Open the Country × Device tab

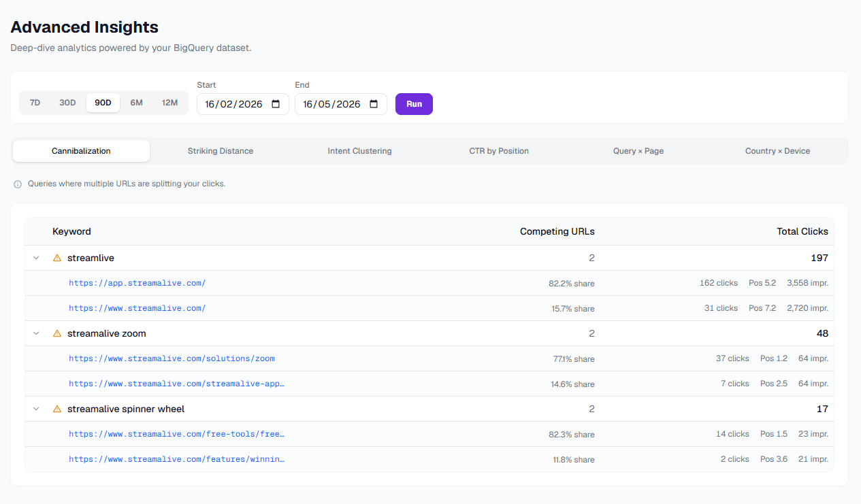coord(777,151)
